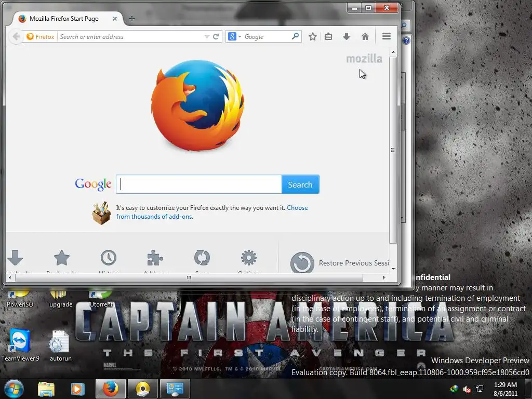This screenshot has width=532, height=399.
Task: Close the Mozilla Firefox Start Page tab
Action: tap(115, 19)
